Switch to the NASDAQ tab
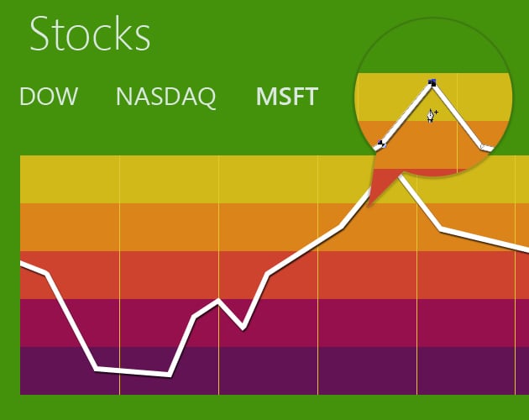Viewport: 529px width, 420px height. point(165,97)
